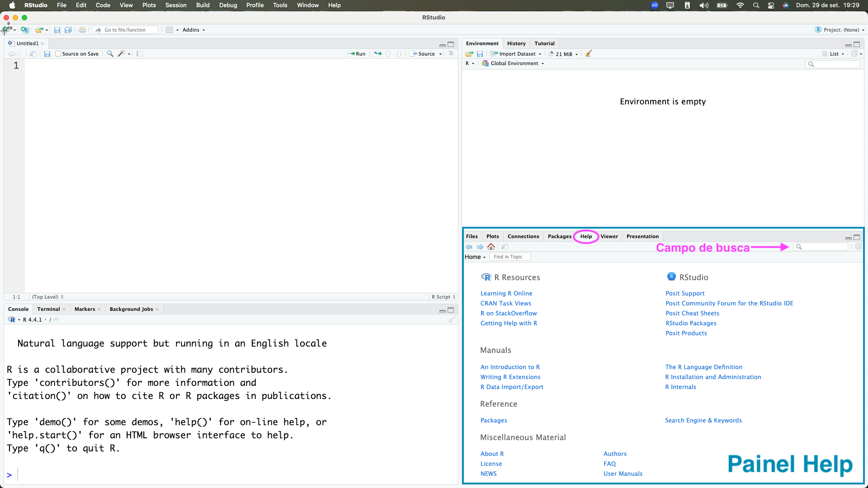The image size is (868, 488).
Task: Refresh the Environment pane
Action: (854, 54)
